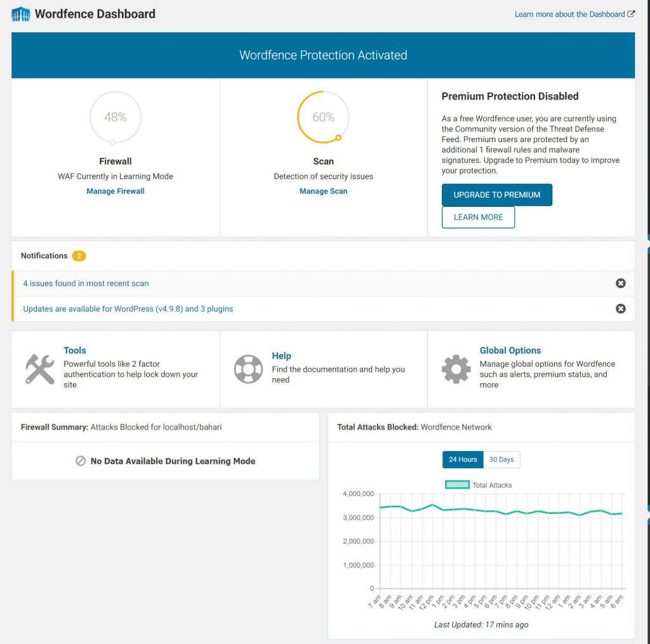Switch chart to the 24 Hours tab
650x644 pixels.
(x=463, y=459)
